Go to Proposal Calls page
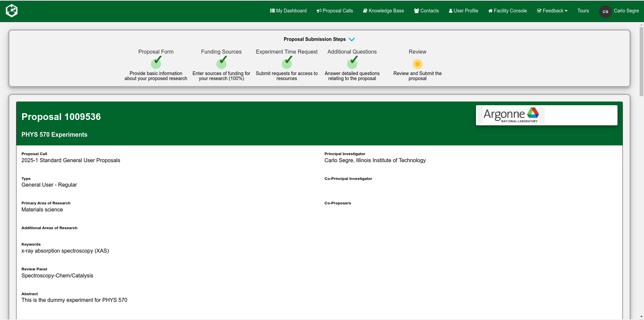The height and width of the screenshot is (320, 644). pyautogui.click(x=335, y=11)
